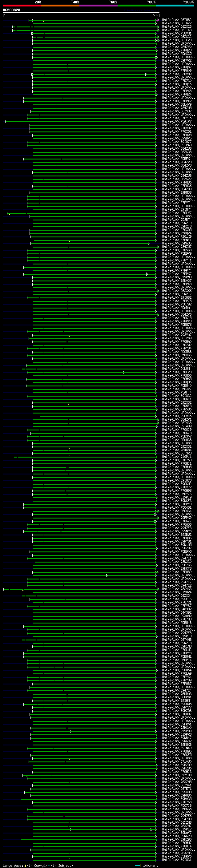Click the UniRef100_A7R759 label
The height and width of the screenshot is (868, 197).
click(x=177, y=460)
